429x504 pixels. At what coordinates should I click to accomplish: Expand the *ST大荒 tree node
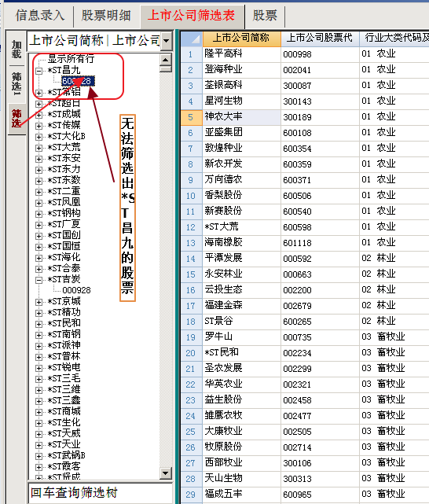pyautogui.click(x=38, y=148)
